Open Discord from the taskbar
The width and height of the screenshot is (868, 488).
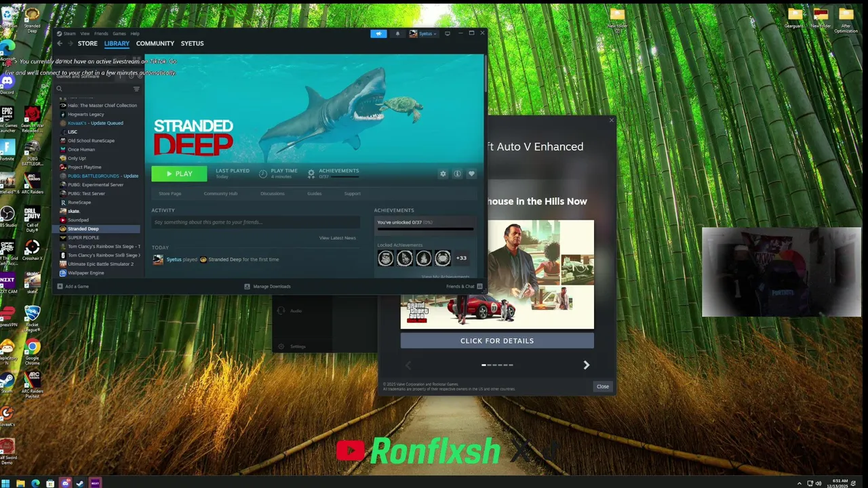(65, 483)
